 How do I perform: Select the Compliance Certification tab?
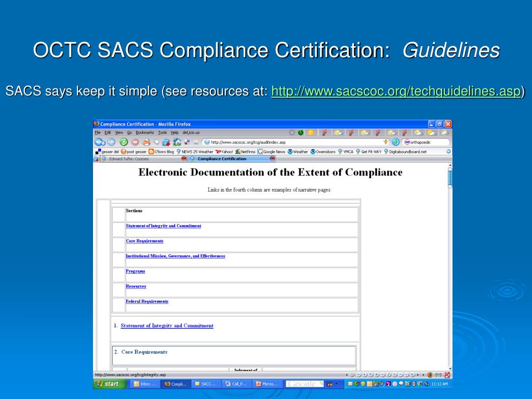point(232,158)
